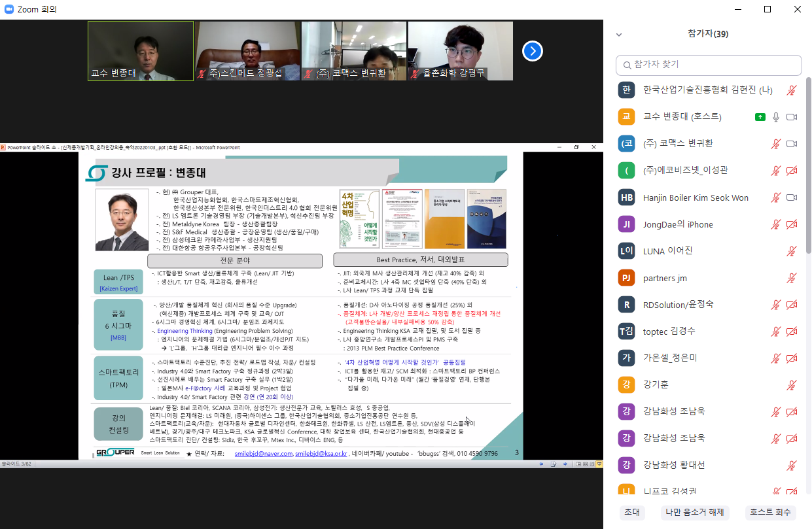This screenshot has height=529, width=812.
Task: Click the video-off icon for (주)에코비즈넷_이성관
Action: [792, 171]
